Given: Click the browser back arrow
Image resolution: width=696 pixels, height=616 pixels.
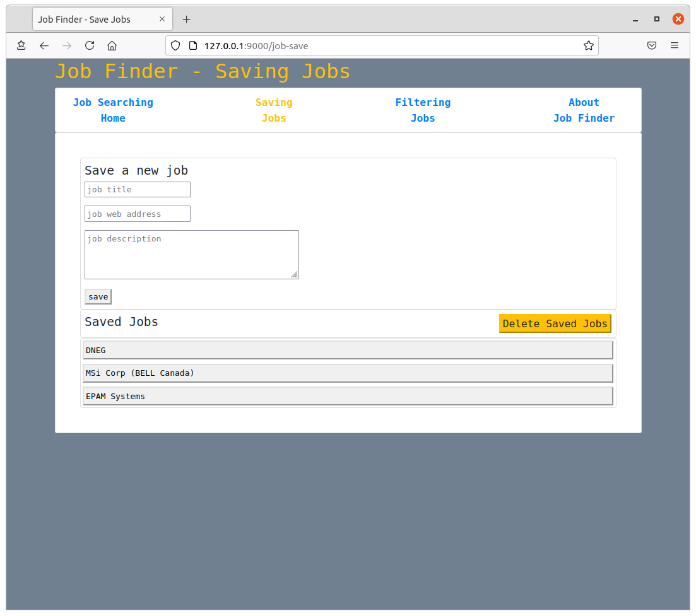Looking at the screenshot, I should pyautogui.click(x=44, y=45).
